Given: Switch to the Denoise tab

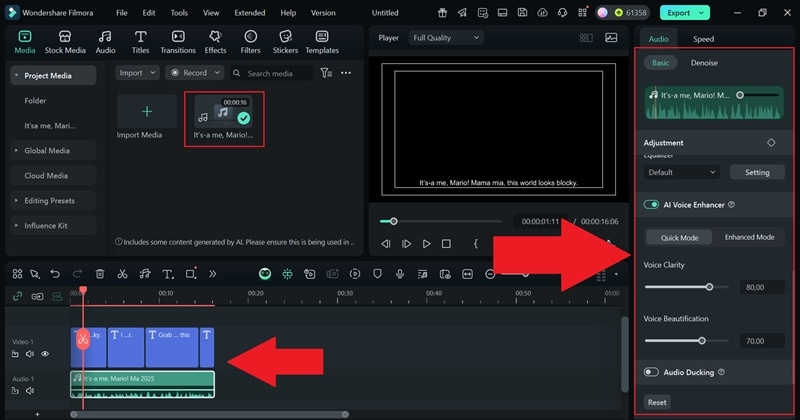Looking at the screenshot, I should (704, 63).
